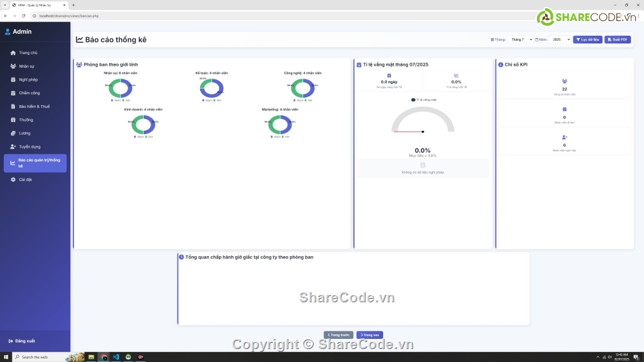Open File Explorer from the taskbar
Image resolution: width=644 pixels, height=362 pixels.
point(92,357)
